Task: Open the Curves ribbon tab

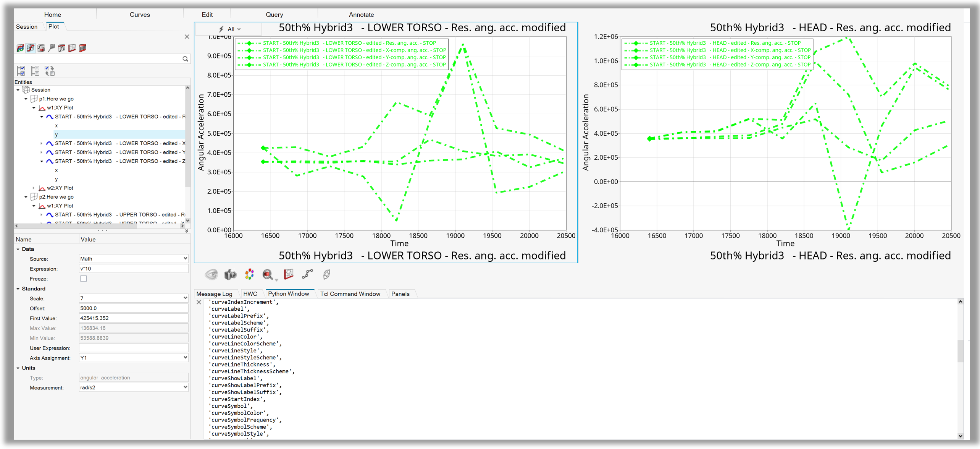Action: pos(140,15)
